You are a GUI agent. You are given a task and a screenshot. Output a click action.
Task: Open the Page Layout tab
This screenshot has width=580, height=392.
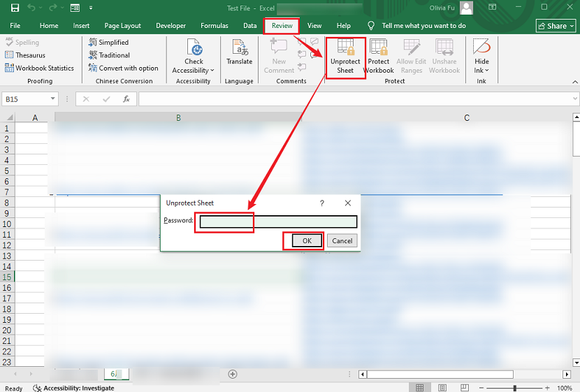[122, 26]
